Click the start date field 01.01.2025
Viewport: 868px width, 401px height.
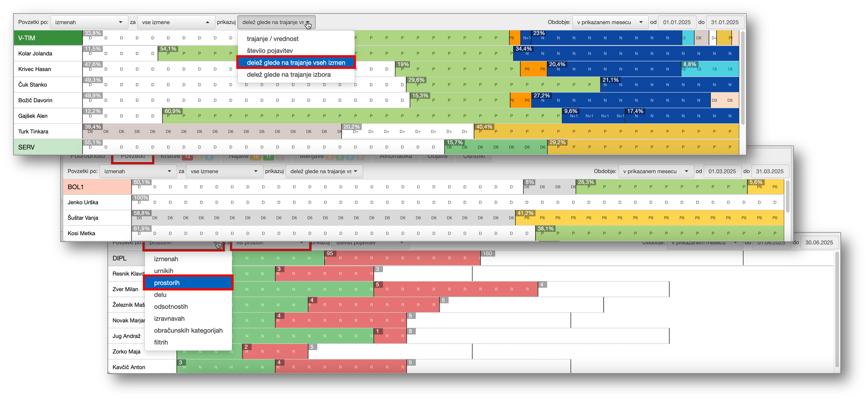(x=677, y=23)
